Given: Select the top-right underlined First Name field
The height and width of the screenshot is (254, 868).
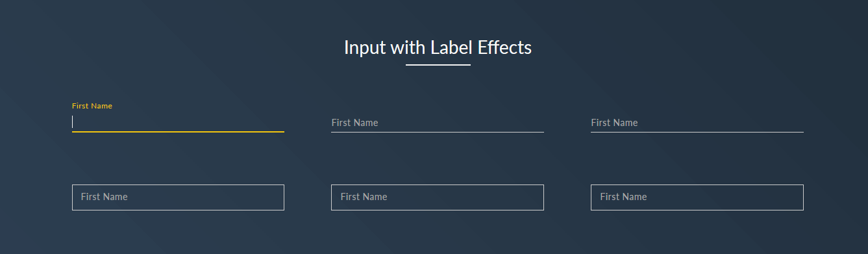Looking at the screenshot, I should pyautogui.click(x=697, y=122).
